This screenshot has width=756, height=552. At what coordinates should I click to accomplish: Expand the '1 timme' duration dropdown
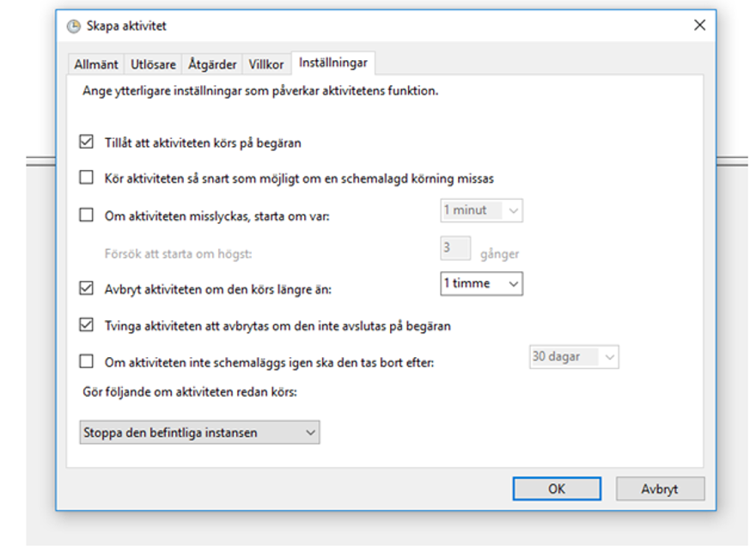click(481, 283)
